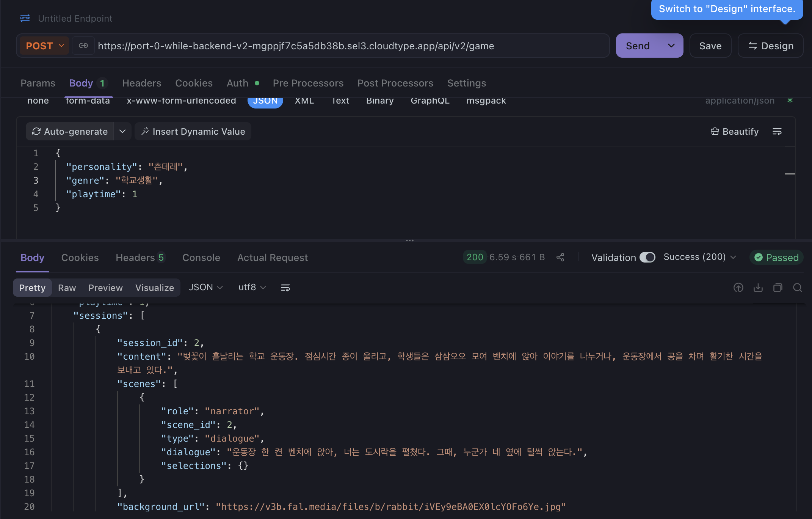Click the request URL field
812x519 pixels.
point(351,46)
